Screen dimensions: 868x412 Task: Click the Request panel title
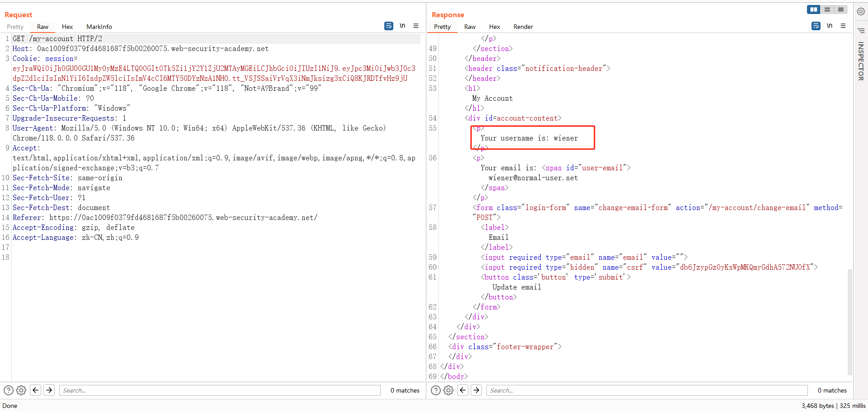pos(19,15)
